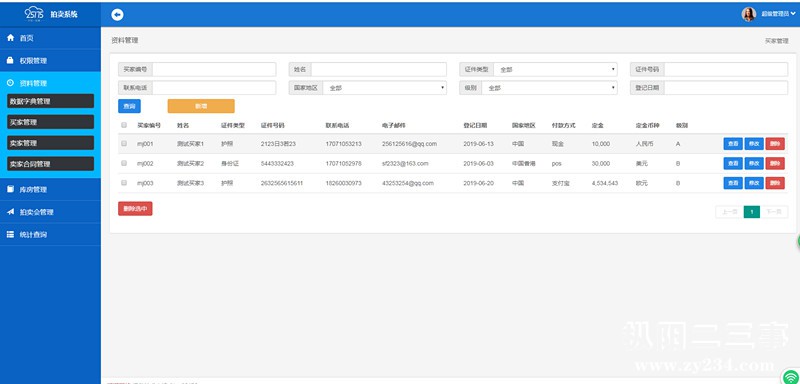Click the auction system cloud logo
The height and width of the screenshot is (384, 800).
pyautogui.click(x=34, y=13)
